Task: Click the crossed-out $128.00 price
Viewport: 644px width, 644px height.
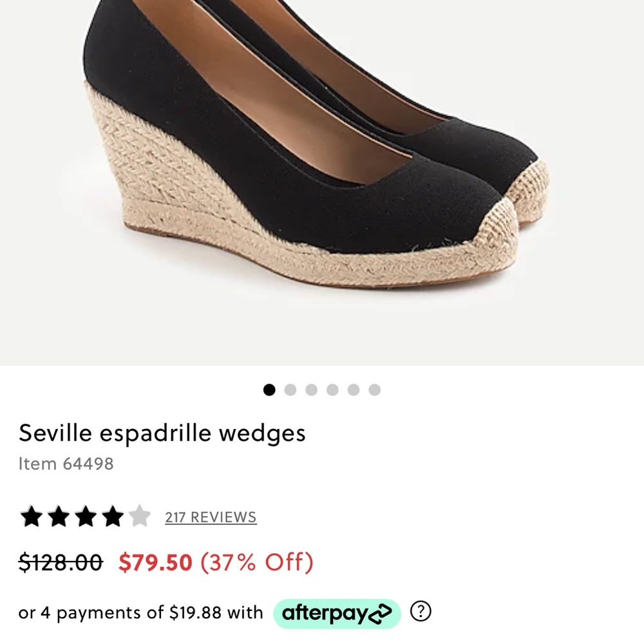Action: point(58,563)
